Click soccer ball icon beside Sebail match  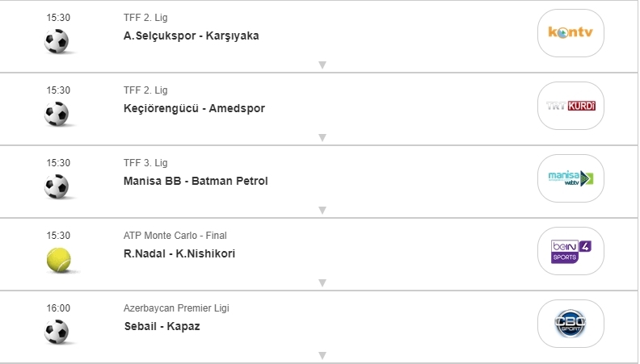point(57,332)
